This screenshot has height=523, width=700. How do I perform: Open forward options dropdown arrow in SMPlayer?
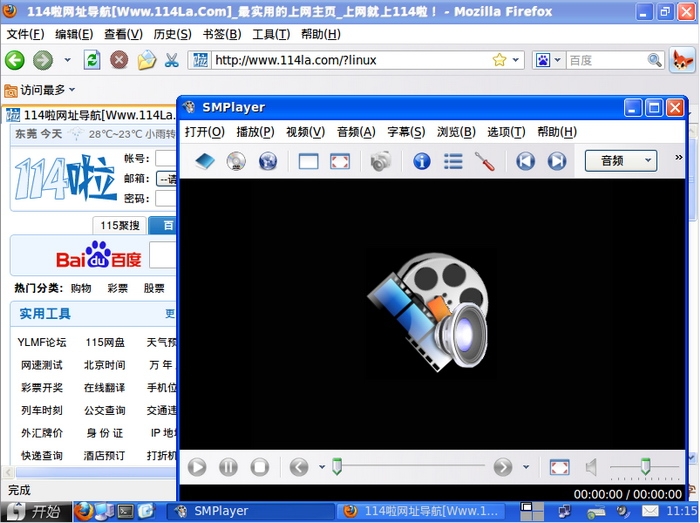[526, 467]
